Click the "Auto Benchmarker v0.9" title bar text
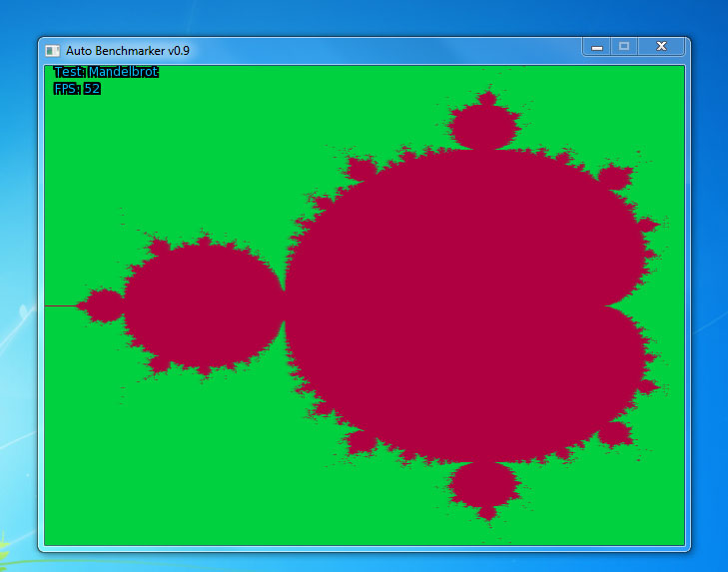The image size is (728, 572). click(x=127, y=49)
